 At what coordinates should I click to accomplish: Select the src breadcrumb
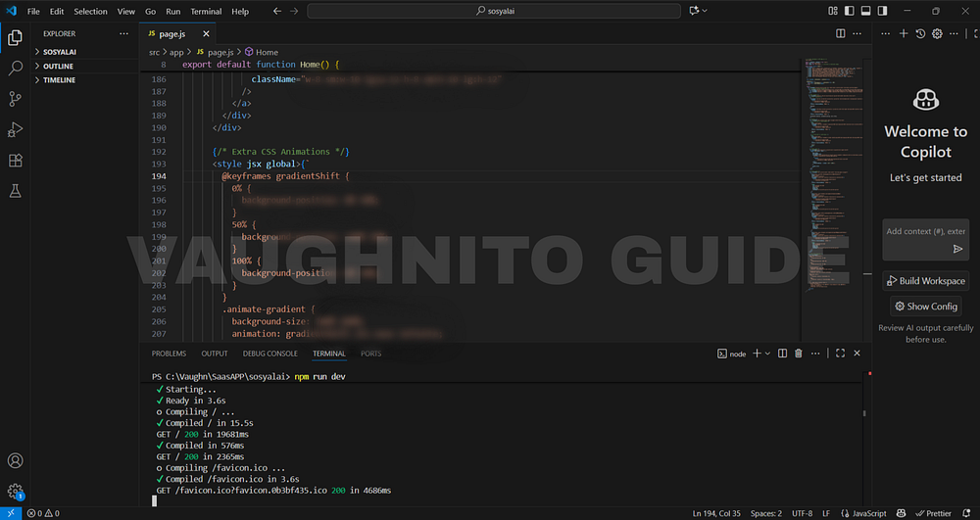tap(154, 53)
